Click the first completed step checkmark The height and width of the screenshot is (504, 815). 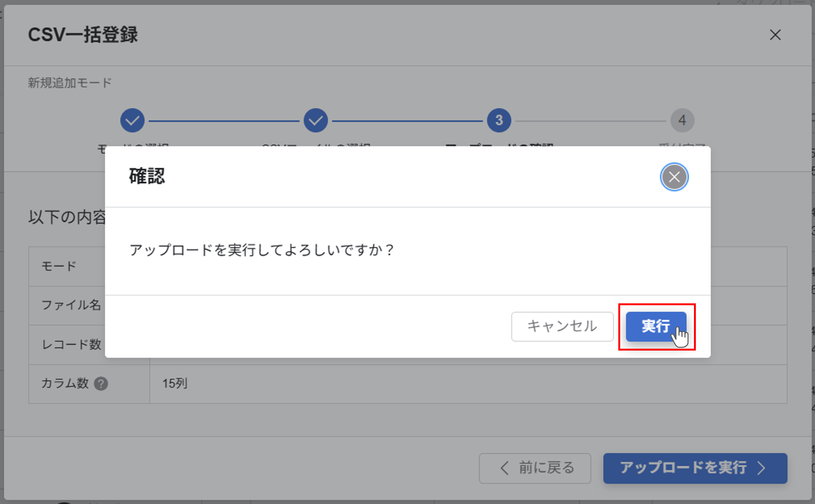click(132, 120)
